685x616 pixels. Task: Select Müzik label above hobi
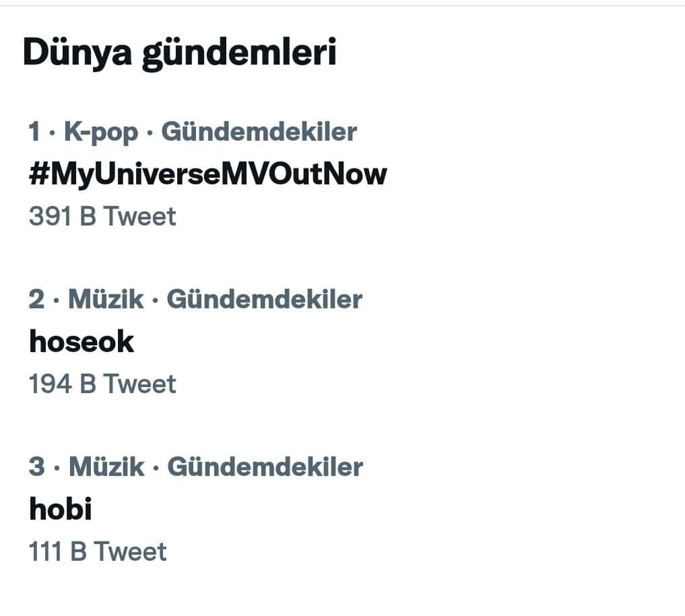(x=106, y=467)
